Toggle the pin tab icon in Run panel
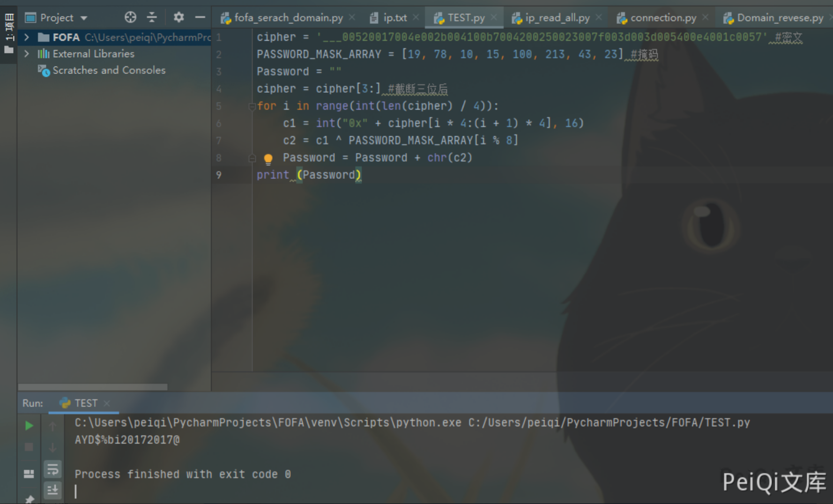833x504 pixels. point(29,499)
